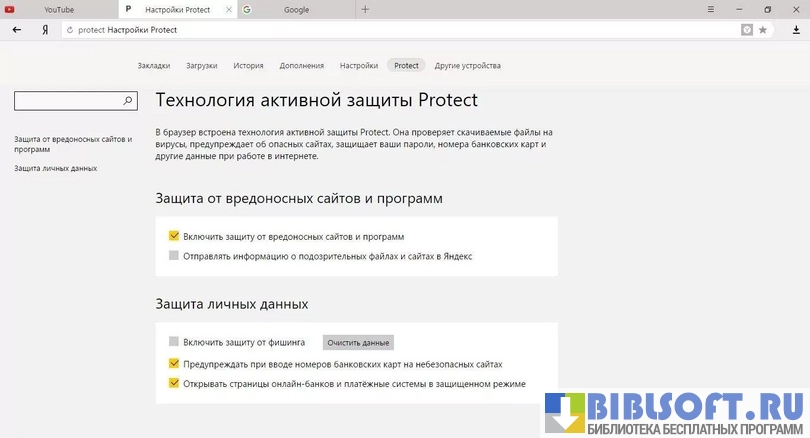Open a new tab with the plus icon

(x=365, y=9)
